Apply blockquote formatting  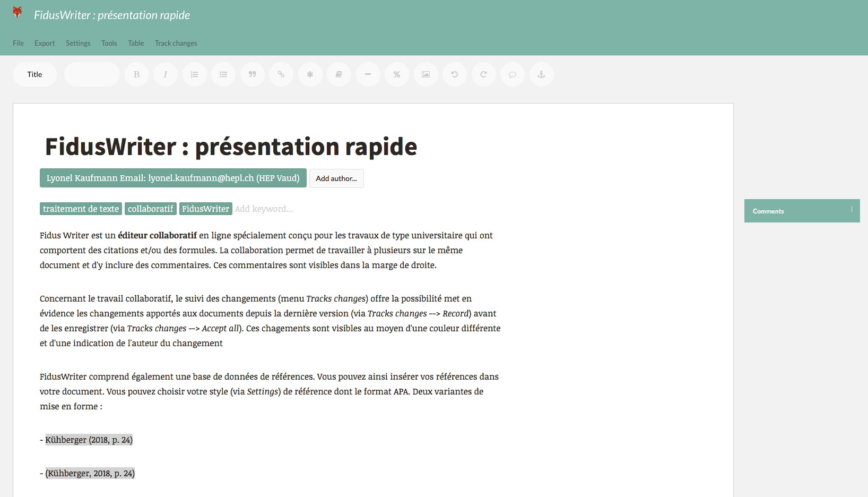(253, 74)
